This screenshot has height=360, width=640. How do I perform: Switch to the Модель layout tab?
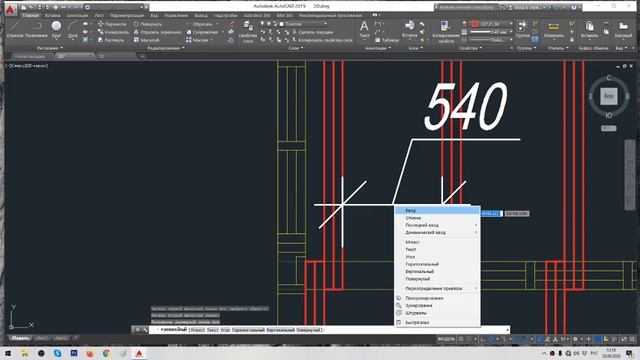20,338
